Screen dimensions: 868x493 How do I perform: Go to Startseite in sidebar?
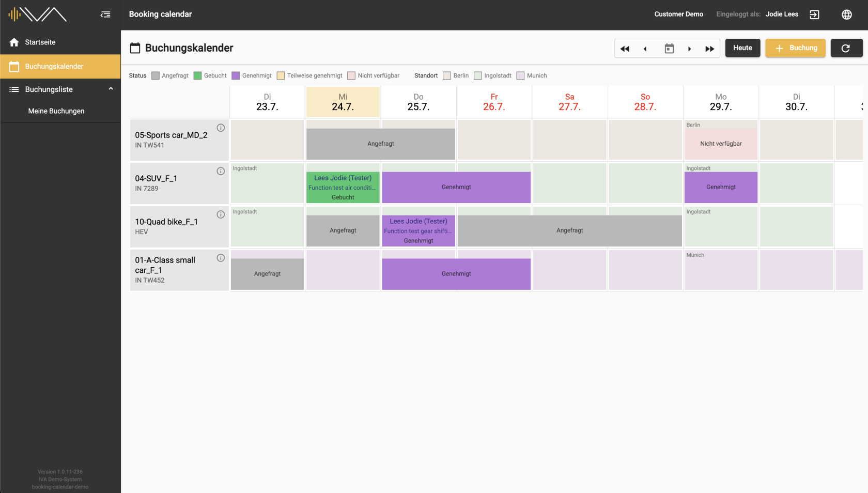coord(60,42)
